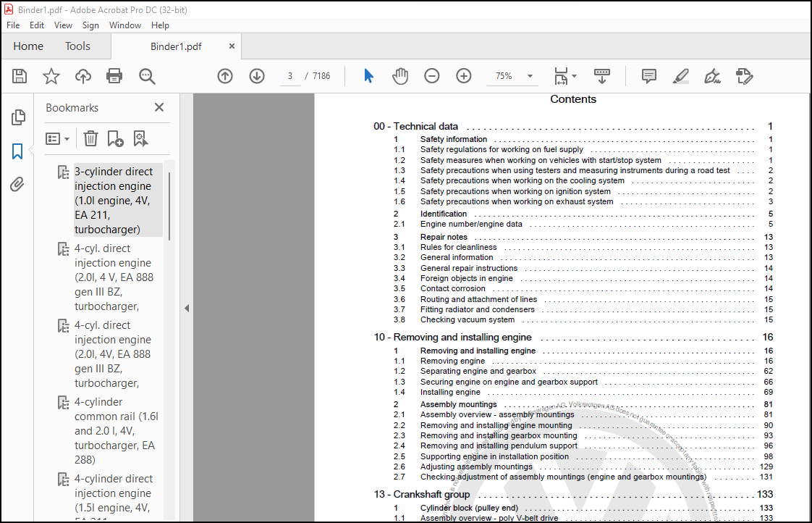The image size is (812, 523).
Task: Open the Sign menu
Action: coord(90,25)
